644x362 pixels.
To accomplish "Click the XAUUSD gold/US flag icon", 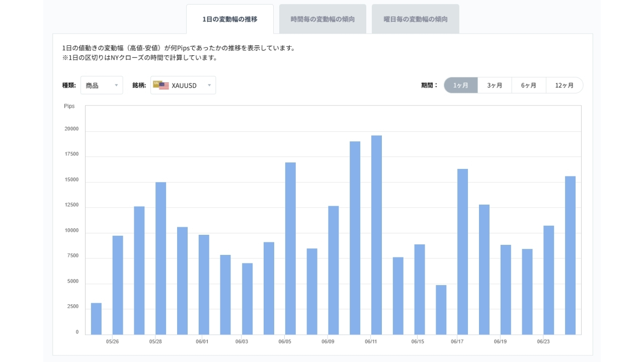I will 161,85.
